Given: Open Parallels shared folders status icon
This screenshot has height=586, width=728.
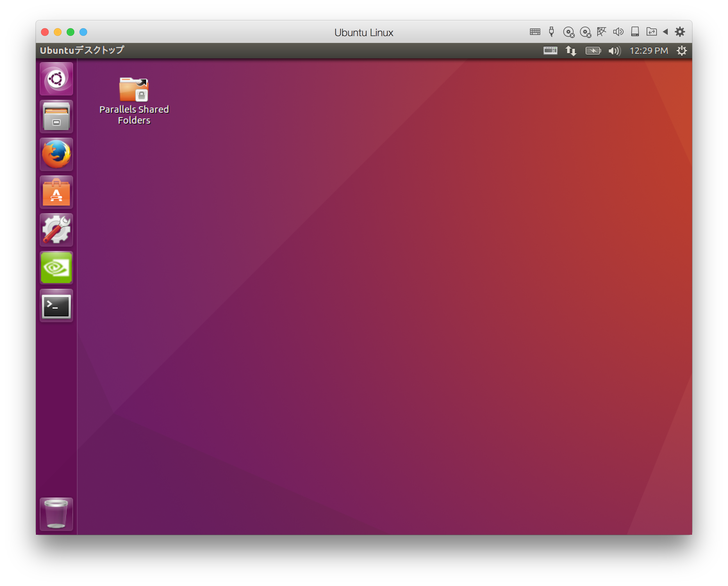Looking at the screenshot, I should point(651,32).
